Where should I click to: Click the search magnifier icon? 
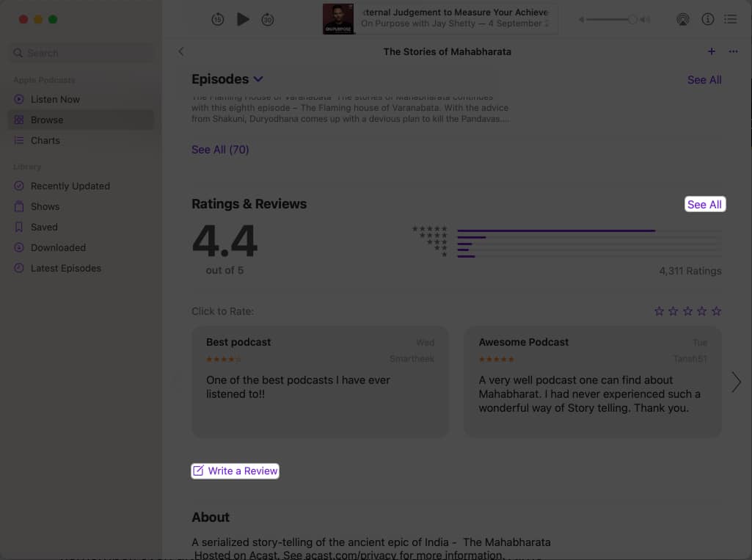click(x=18, y=53)
